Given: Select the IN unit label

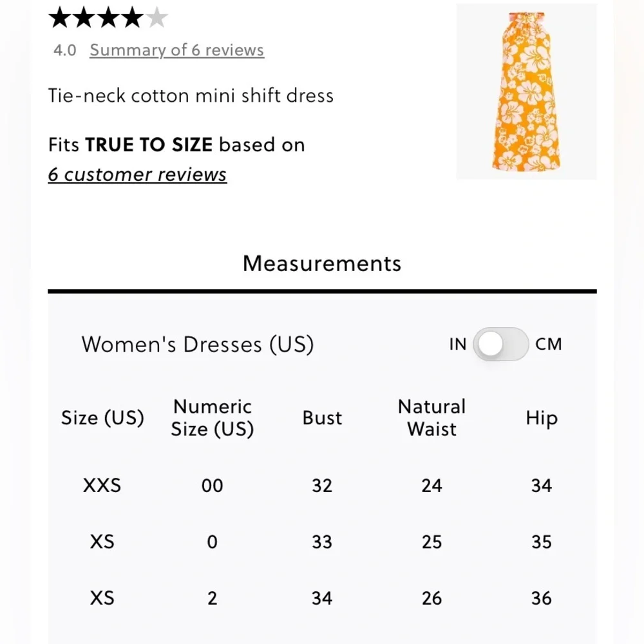Looking at the screenshot, I should [457, 345].
